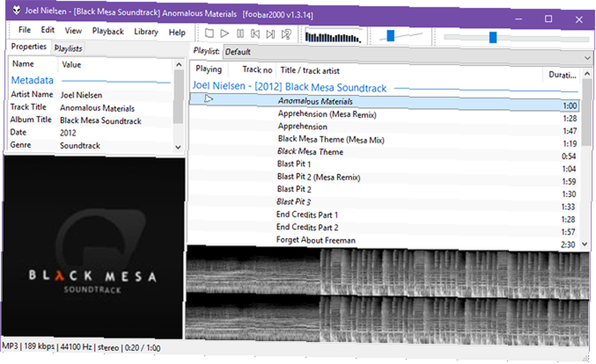Select the Apprehension (Mesa Remix) track
Viewport: 596px width, 364px height.
[327, 114]
